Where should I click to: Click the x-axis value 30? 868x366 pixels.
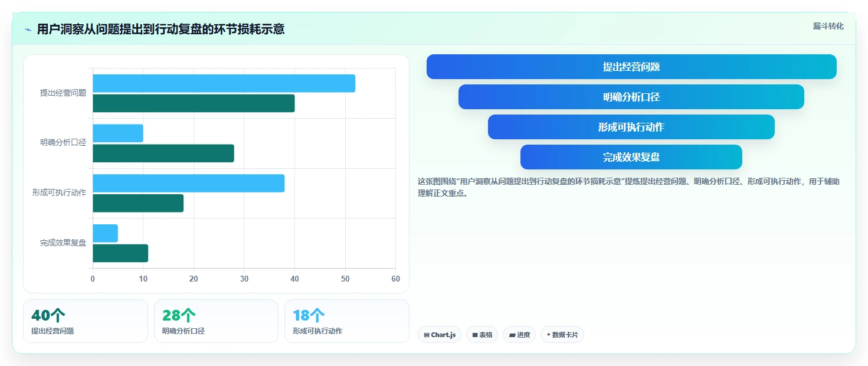pyautogui.click(x=244, y=279)
